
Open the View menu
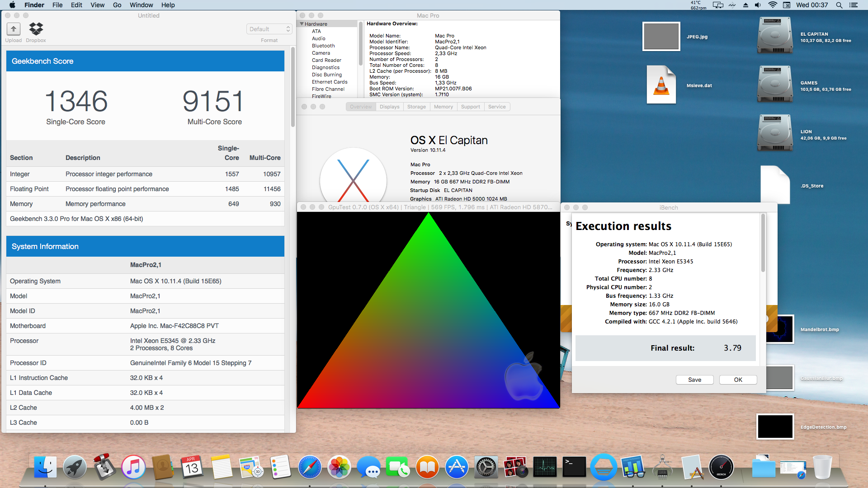(98, 5)
